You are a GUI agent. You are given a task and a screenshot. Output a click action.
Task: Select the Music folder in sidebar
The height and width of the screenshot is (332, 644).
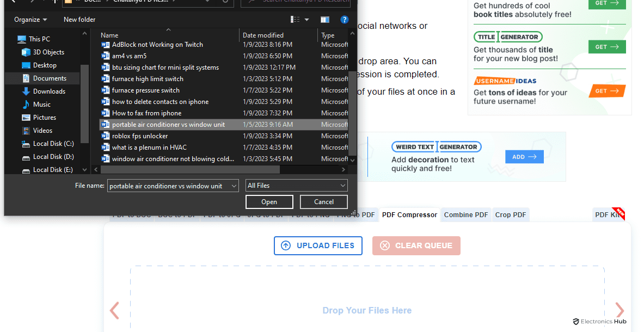pyautogui.click(x=41, y=104)
